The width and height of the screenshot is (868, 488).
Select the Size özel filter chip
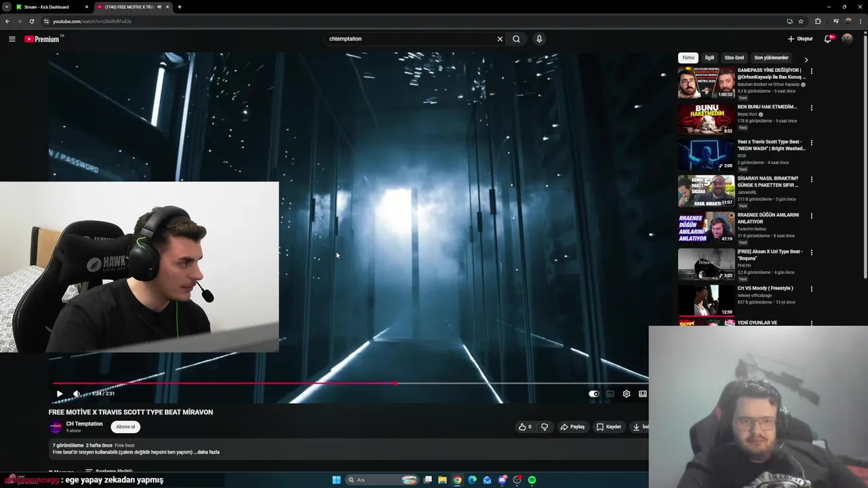click(734, 58)
